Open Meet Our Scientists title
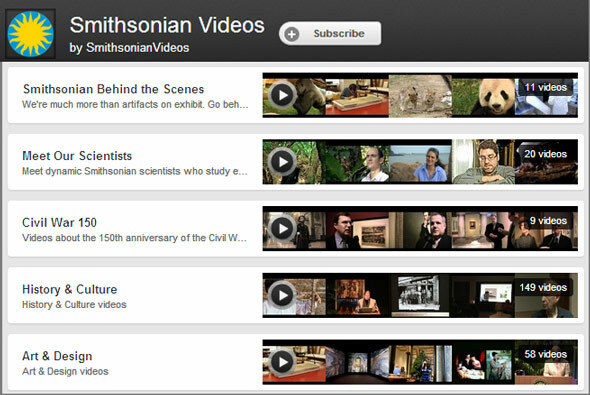This screenshot has height=395, width=590. click(x=77, y=156)
